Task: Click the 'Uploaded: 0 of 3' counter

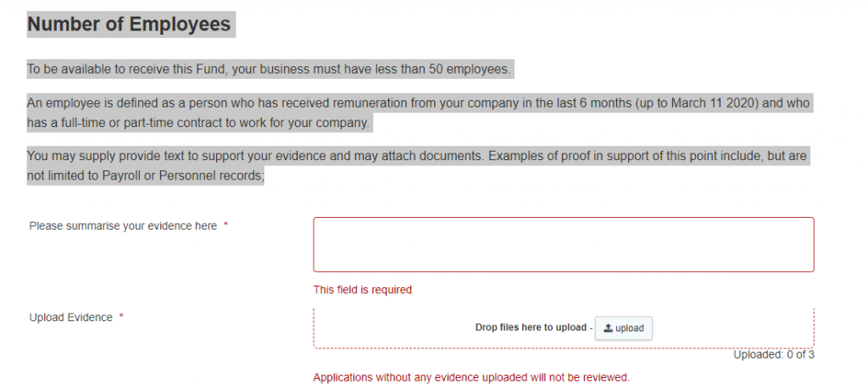Action: tap(773, 355)
